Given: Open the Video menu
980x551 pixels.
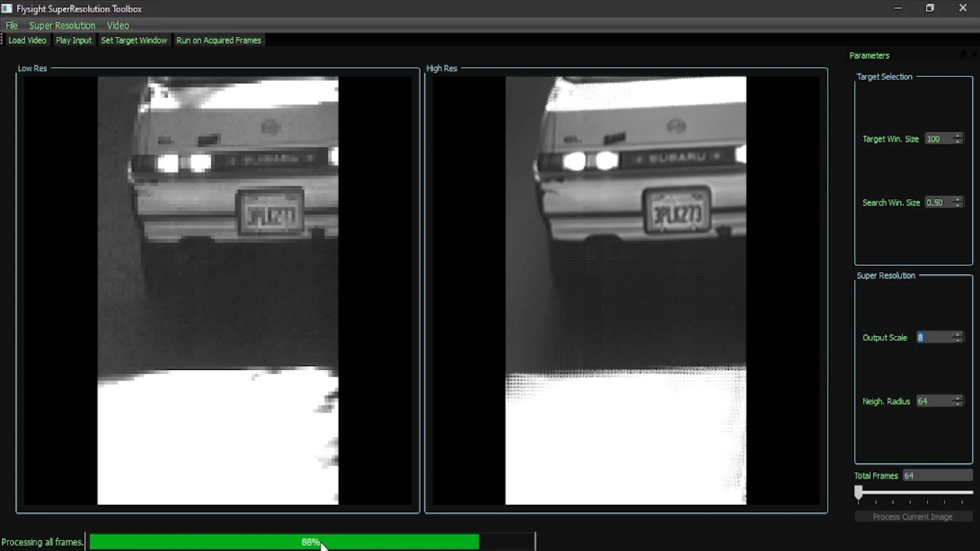Looking at the screenshot, I should (118, 26).
